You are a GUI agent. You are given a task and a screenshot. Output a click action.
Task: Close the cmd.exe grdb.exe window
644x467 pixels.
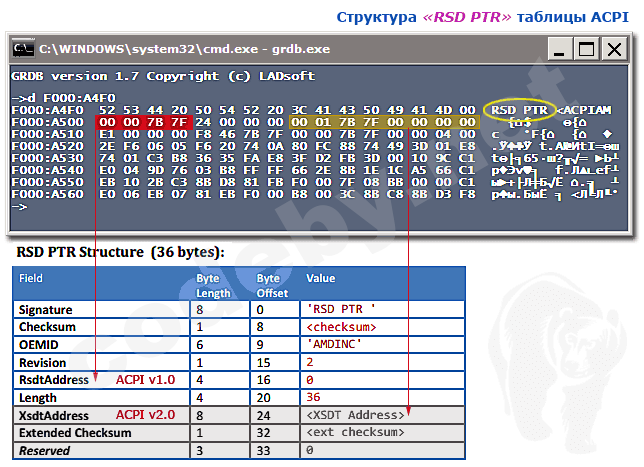614,49
